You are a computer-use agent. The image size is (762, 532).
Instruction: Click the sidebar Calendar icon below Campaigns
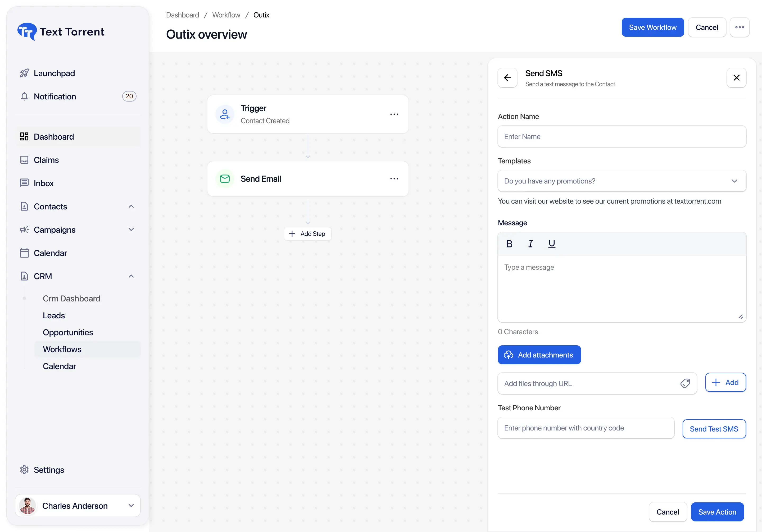24,253
